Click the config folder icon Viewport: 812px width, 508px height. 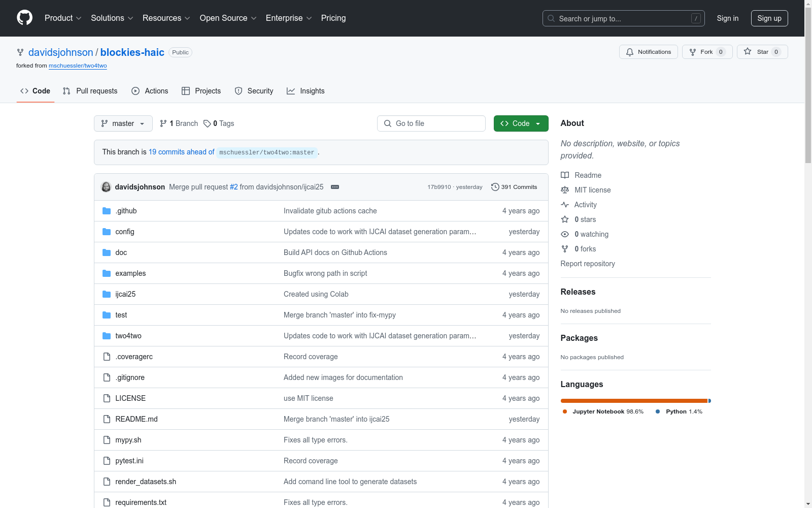click(x=107, y=232)
